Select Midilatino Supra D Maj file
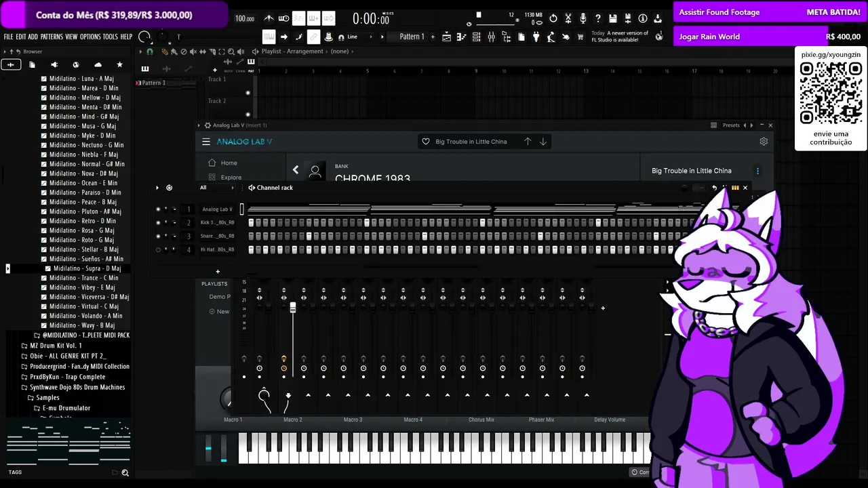 click(x=87, y=268)
